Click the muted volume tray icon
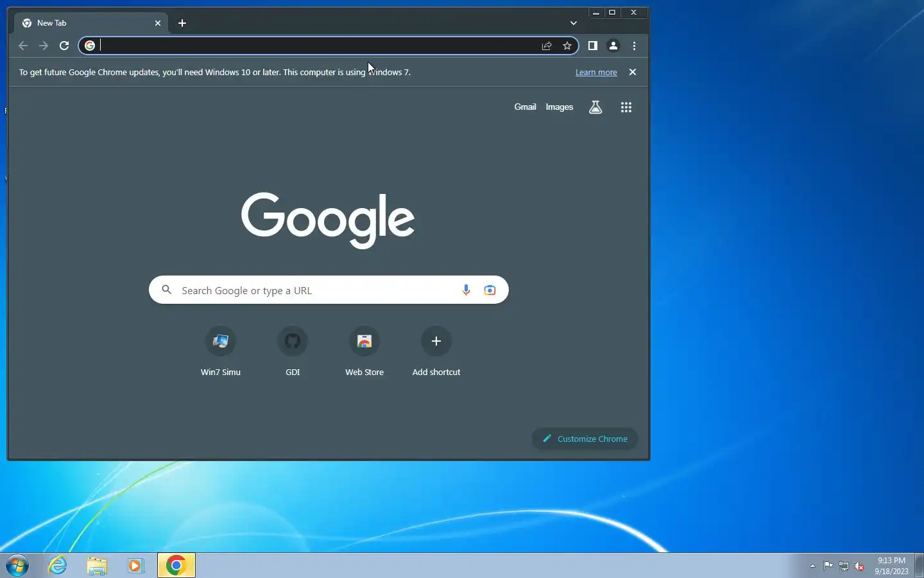 tap(860, 566)
